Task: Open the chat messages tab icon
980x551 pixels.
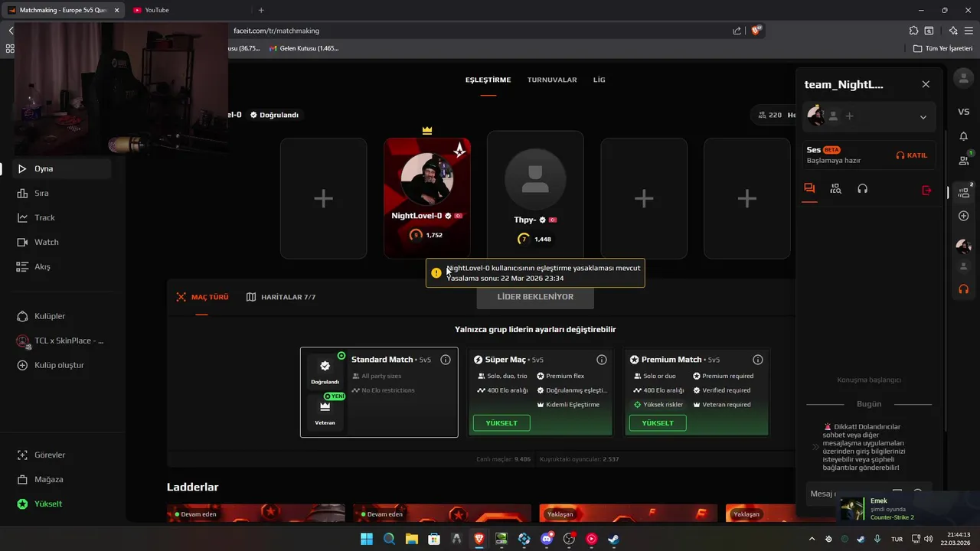Action: click(809, 188)
